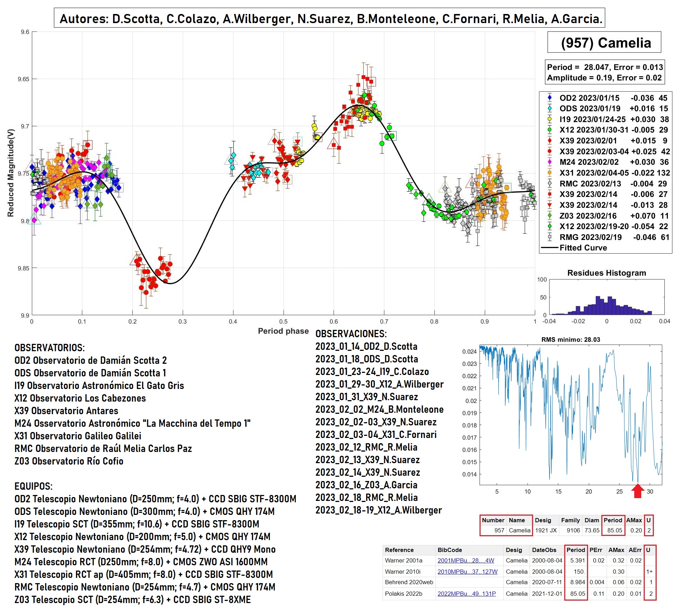Click the magenta diamond marker for M24 2023/02/02

click(x=550, y=162)
